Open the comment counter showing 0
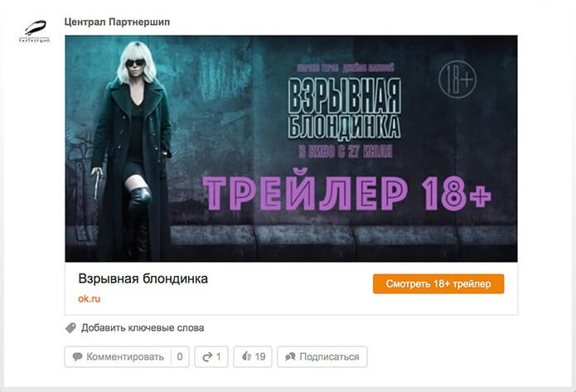Image resolution: width=576 pixels, height=392 pixels. tap(180, 356)
